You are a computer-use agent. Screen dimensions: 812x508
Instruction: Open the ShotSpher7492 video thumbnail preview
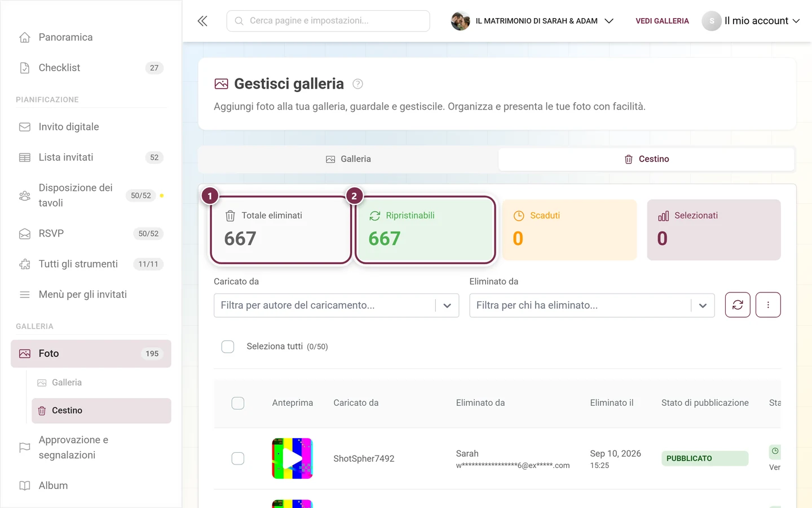coord(292,458)
